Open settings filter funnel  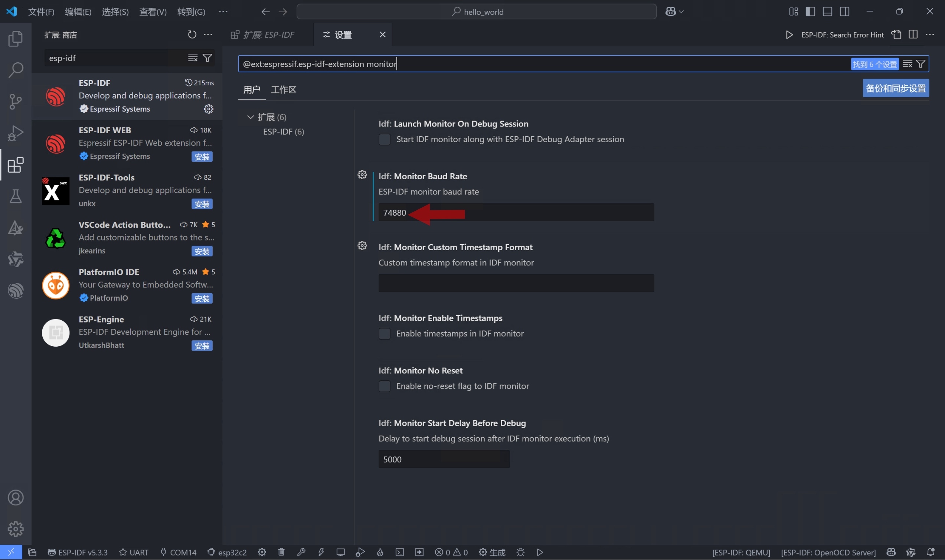click(x=921, y=64)
